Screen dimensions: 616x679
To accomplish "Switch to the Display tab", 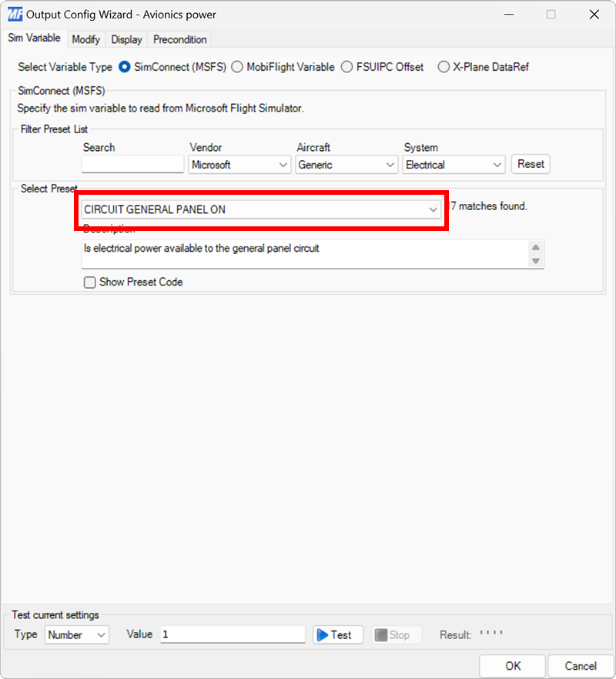I will pyautogui.click(x=126, y=39).
